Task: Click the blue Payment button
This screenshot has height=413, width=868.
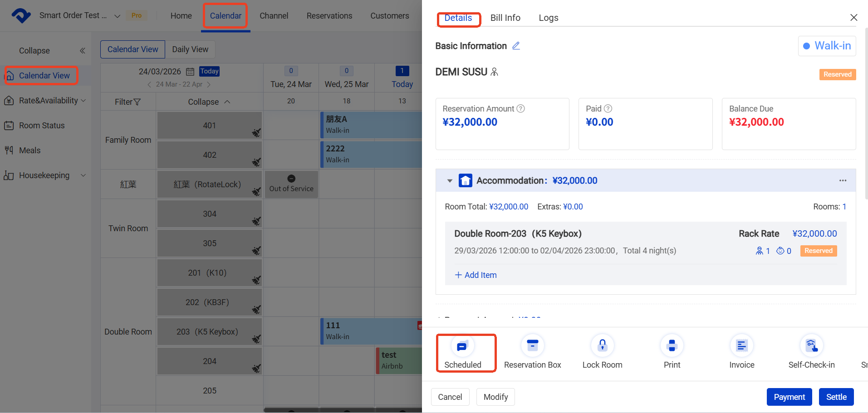Action: coord(789,397)
